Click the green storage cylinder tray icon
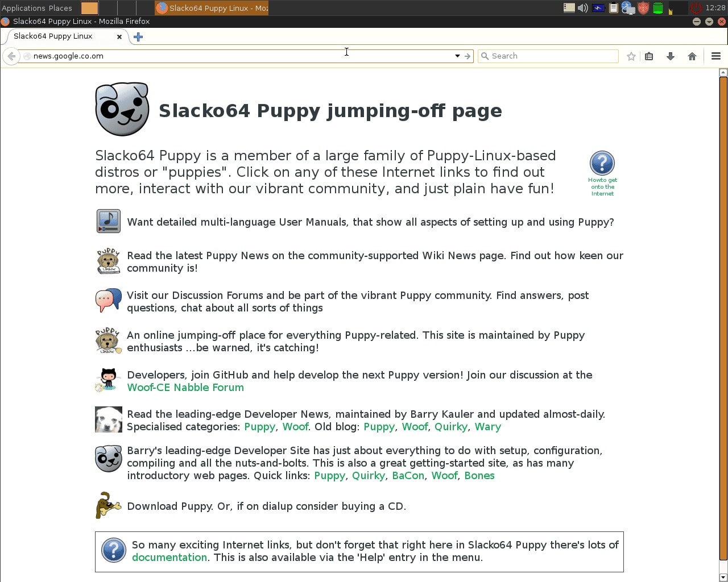 pyautogui.click(x=658, y=8)
